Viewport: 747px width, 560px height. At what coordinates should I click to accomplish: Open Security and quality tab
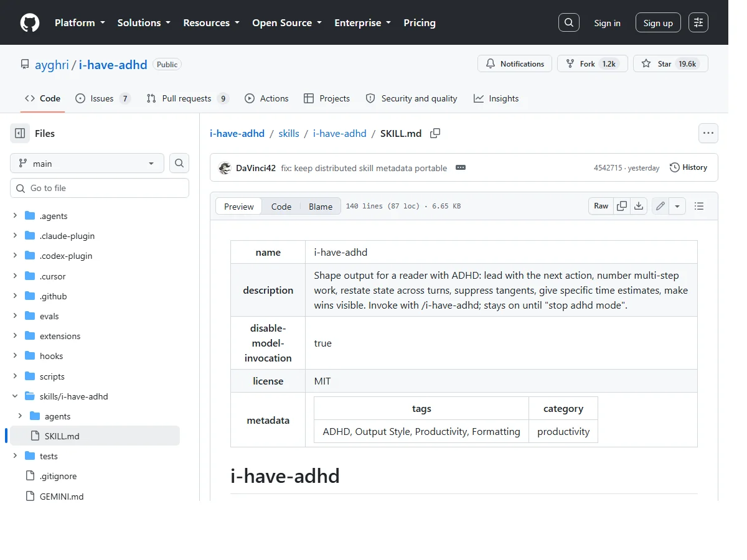[x=411, y=98]
